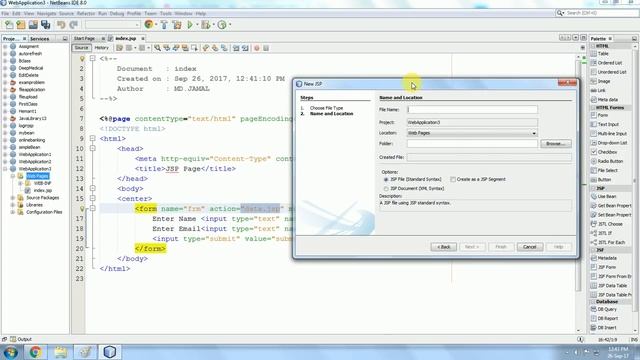This screenshot has height=360, width=640.
Task: Switch to the History editor view
Action: click(102, 48)
